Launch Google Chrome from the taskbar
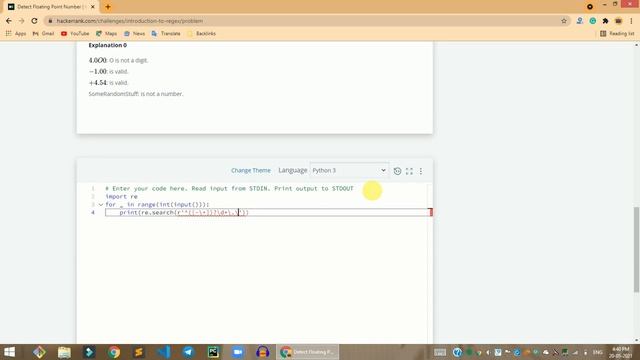The image size is (640, 360). 114,352
